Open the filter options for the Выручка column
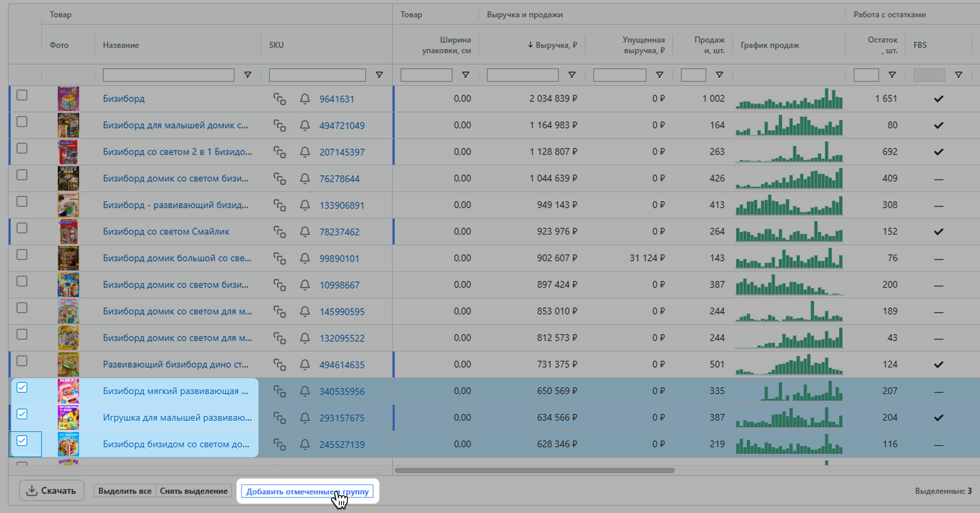This screenshot has height=513, width=980. click(572, 75)
